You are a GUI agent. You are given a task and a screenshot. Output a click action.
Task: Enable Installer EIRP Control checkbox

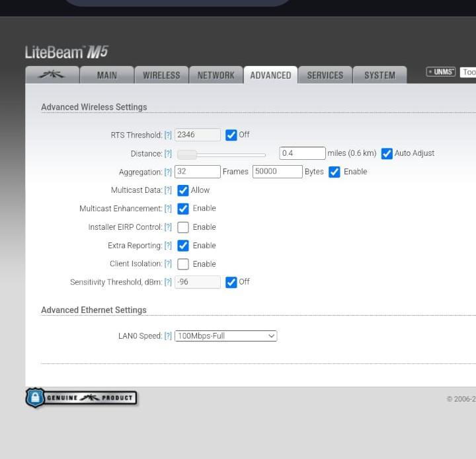coord(183,227)
